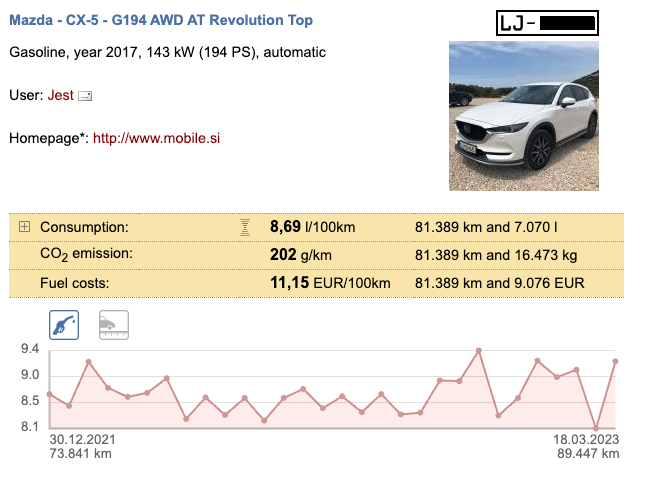Click the 30.12.2021 start date label
Viewport: 651px width, 480px height.
tap(82, 439)
